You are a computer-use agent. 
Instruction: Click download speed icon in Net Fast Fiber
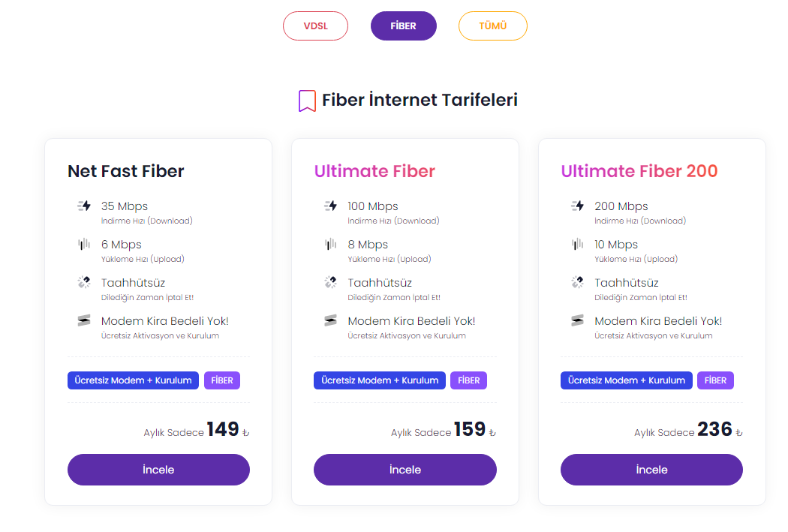point(84,206)
